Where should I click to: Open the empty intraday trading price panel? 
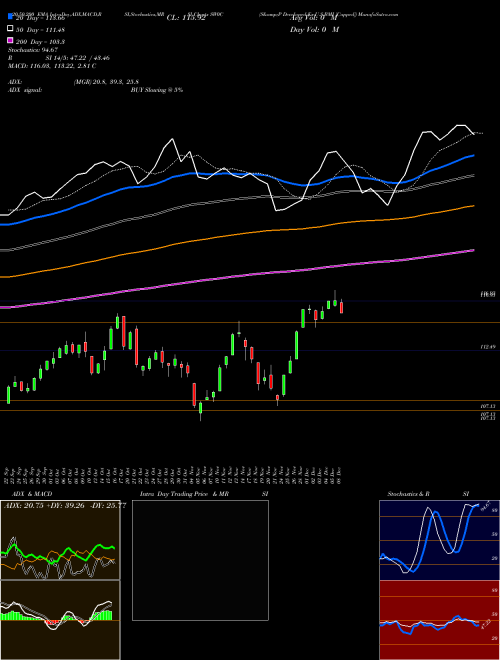(200, 560)
